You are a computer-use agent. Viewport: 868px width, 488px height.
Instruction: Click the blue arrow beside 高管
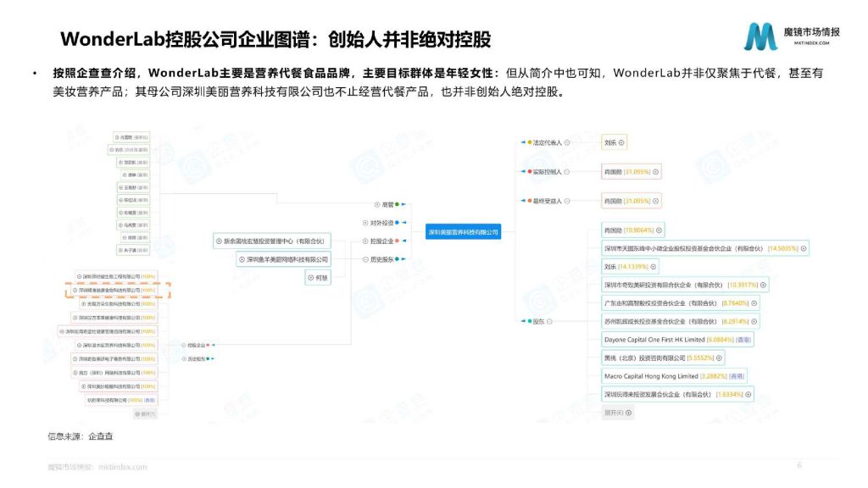tap(403, 205)
